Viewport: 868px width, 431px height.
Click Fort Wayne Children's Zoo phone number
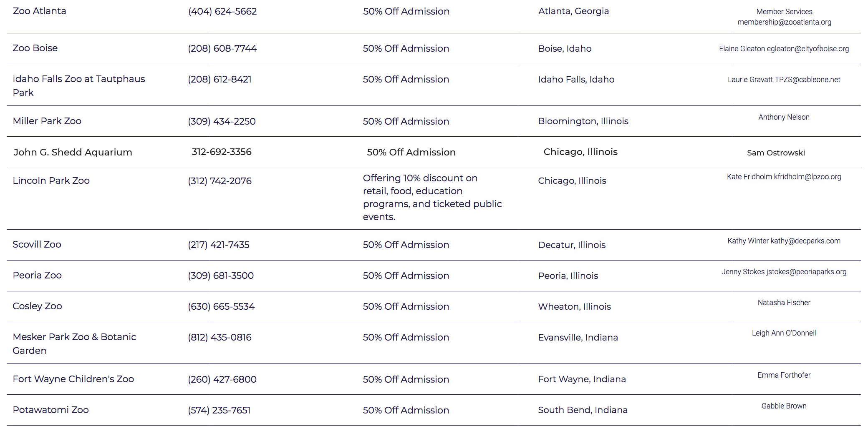(x=222, y=379)
